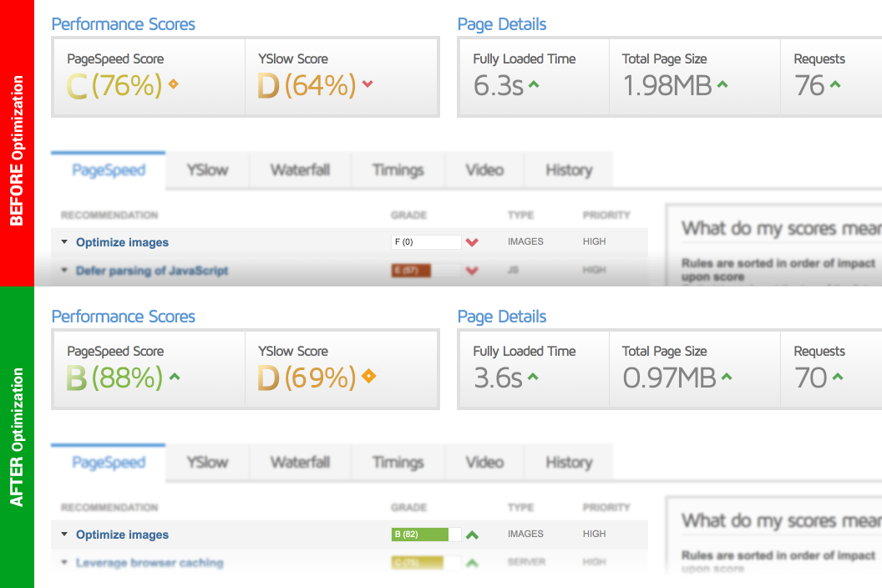This screenshot has height=588, width=882.
Task: Open the Waterfall tab in Before Optimization section
Action: [300, 170]
